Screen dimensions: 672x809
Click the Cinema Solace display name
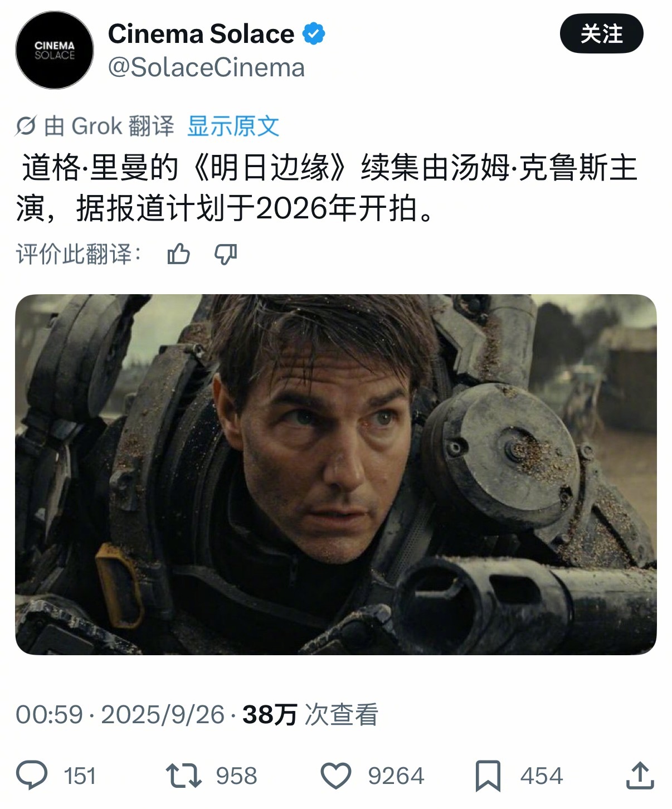tap(201, 34)
